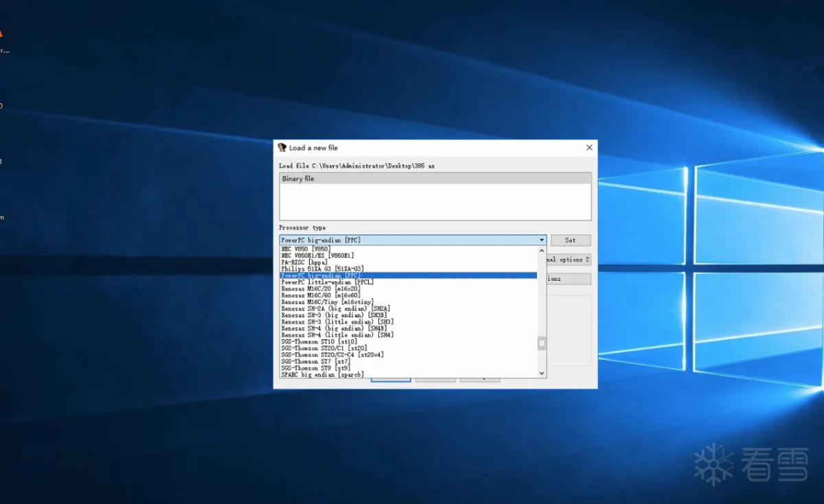
Task: Choose Renesas SH-4 (big endian) [SH4B]
Action: click(x=409, y=329)
